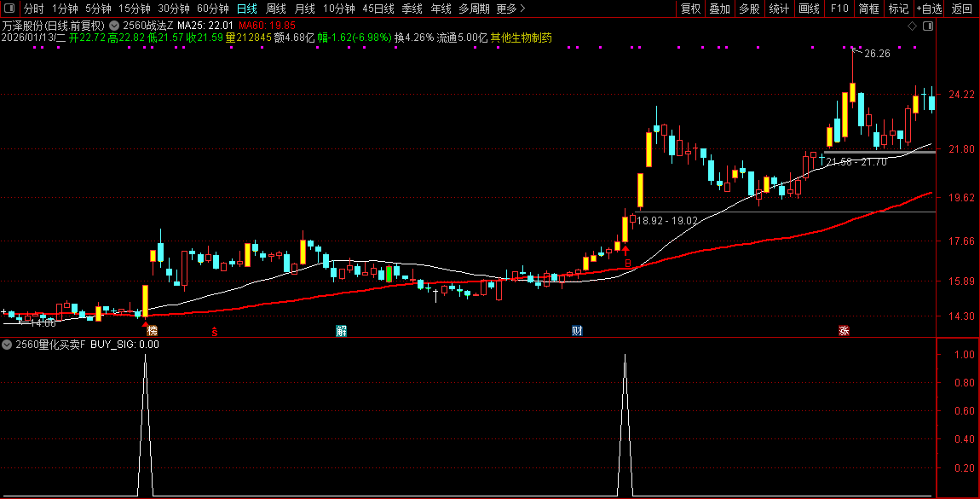The image size is (980, 499).
Task: Click the 14.06 low price label
Action: (43, 323)
